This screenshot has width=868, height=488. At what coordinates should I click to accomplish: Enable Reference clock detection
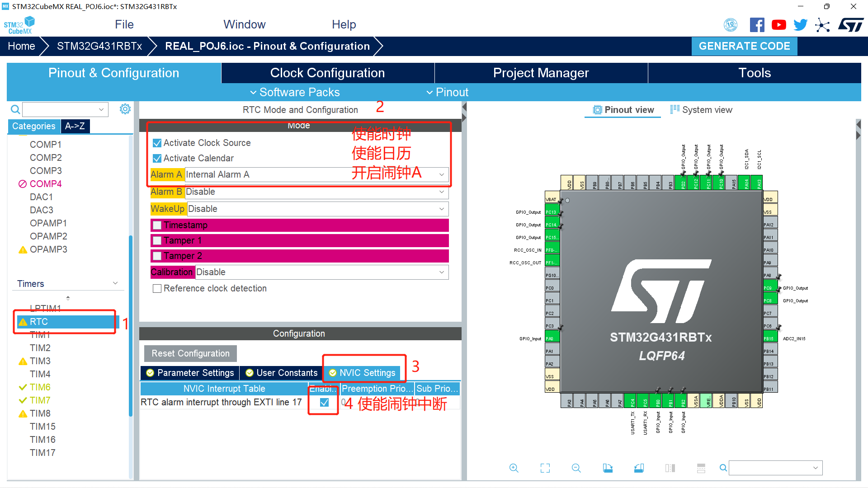tap(157, 288)
